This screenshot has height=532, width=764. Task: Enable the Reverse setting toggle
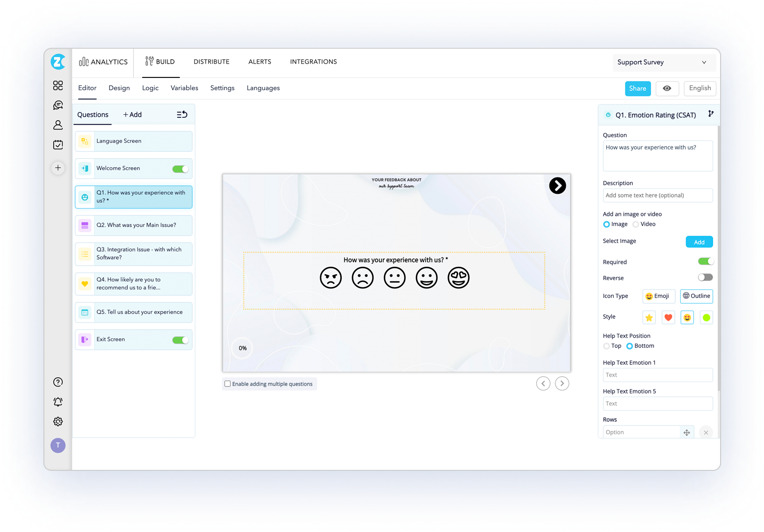[x=705, y=277]
